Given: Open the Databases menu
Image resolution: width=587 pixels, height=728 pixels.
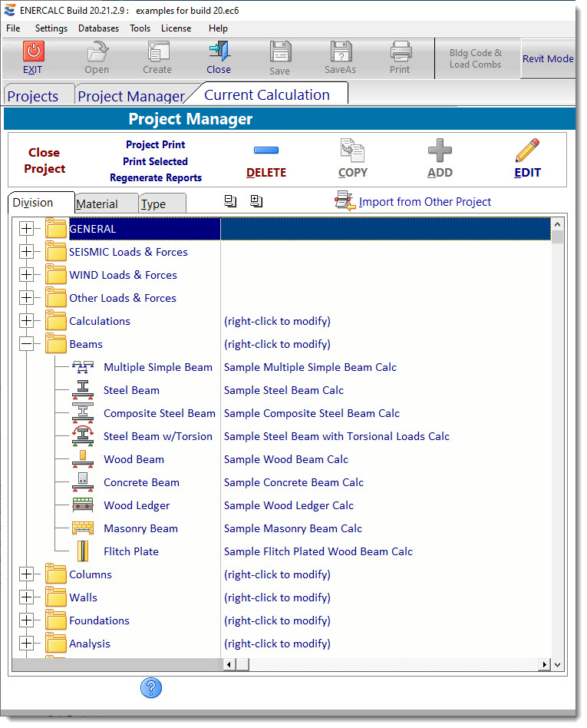Looking at the screenshot, I should coord(98,28).
